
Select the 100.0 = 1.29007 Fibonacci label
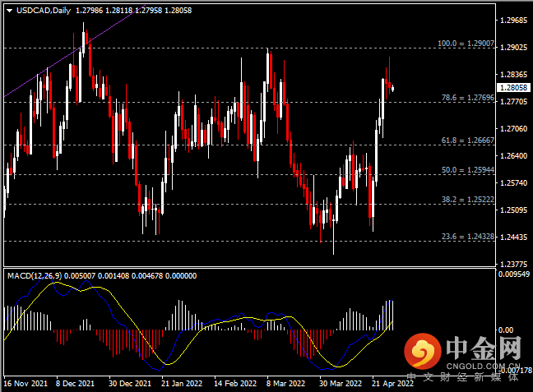(466, 44)
